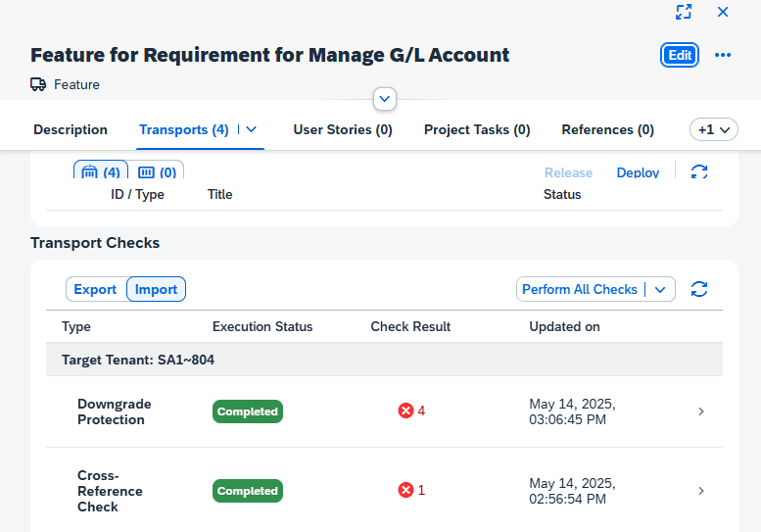
Task: Select the transports view showing (4)
Action: pos(101,170)
